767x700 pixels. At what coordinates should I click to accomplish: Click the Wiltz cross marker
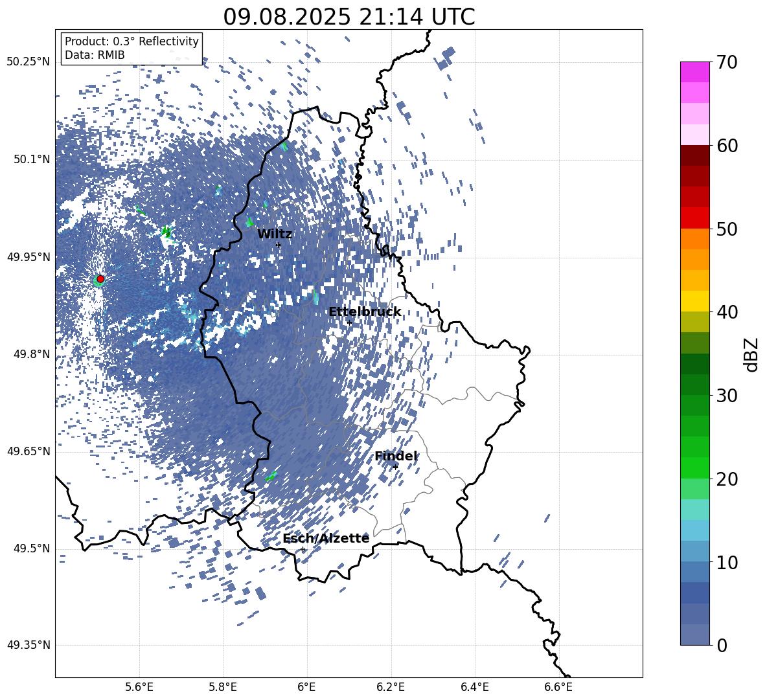coord(279,245)
